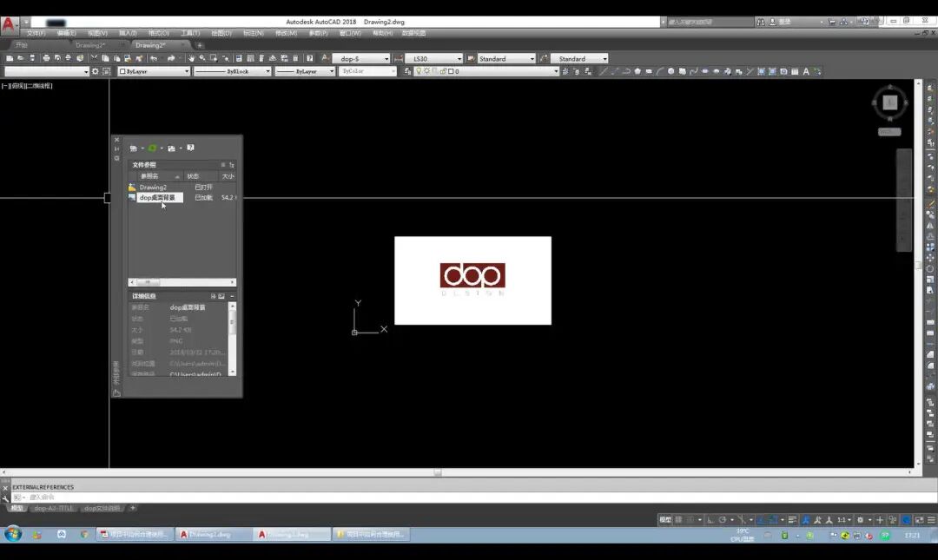Click the 状态 column header
The width and height of the screenshot is (938, 560).
pos(200,176)
